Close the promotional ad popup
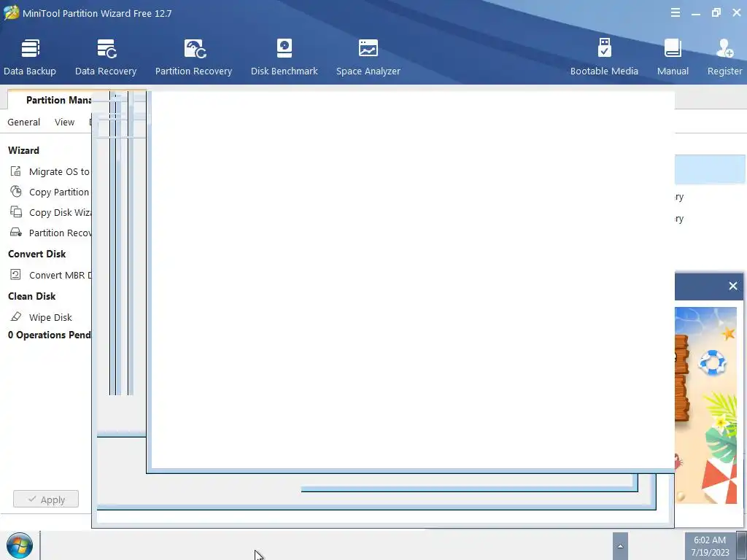Screen dimensions: 747x560 click(732, 286)
